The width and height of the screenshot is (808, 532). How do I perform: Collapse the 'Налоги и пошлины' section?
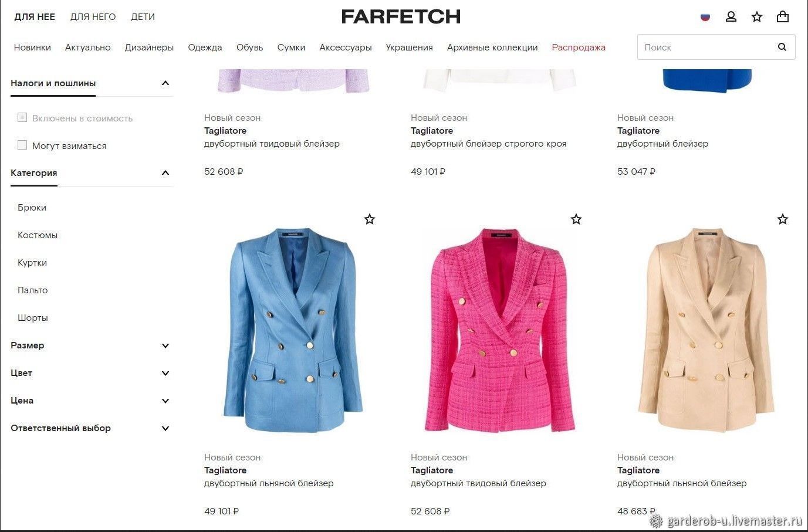tap(165, 83)
